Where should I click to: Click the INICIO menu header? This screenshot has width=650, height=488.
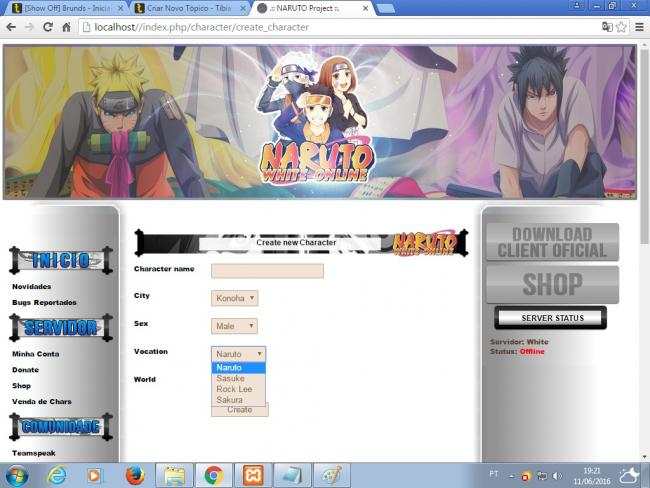click(x=61, y=260)
